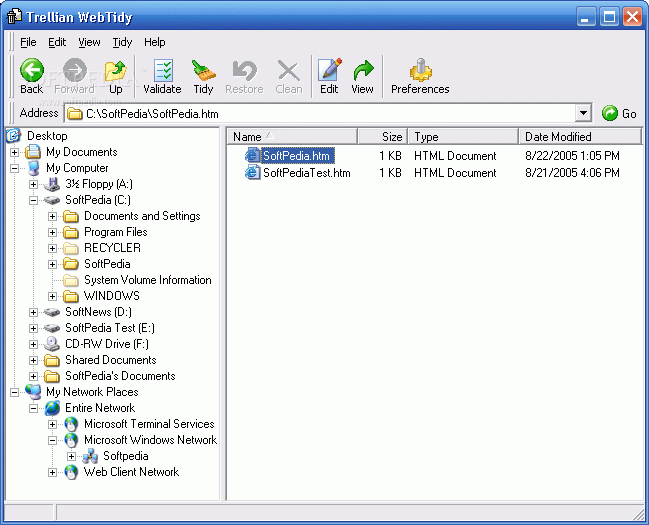Viewport: 649px width, 525px height.
Task: Collapse the Microsoft Windows Network node
Action: tap(53, 440)
